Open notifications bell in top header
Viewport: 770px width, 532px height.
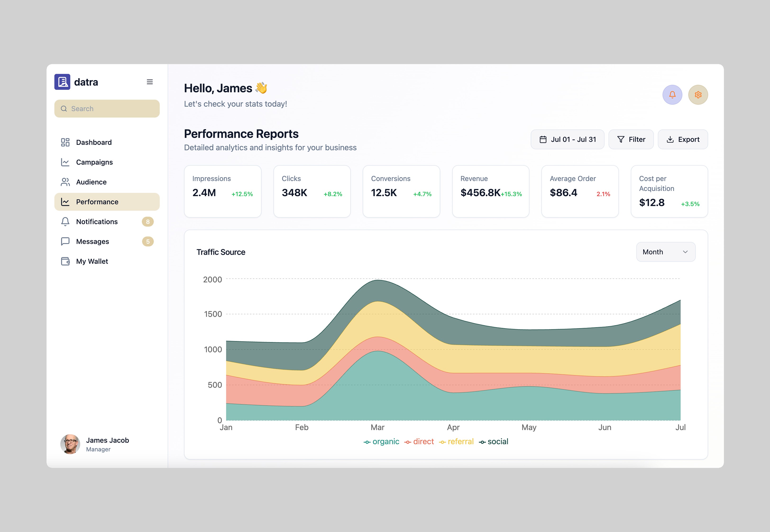[x=672, y=95]
